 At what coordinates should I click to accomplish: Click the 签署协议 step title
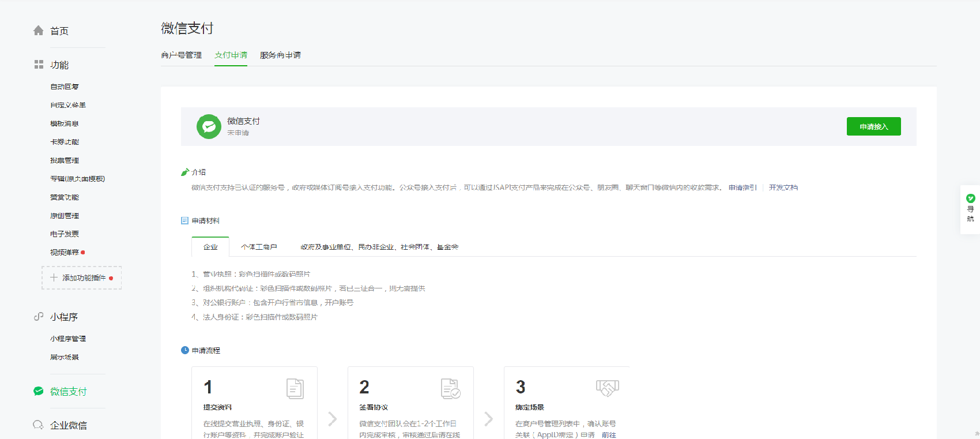(x=374, y=407)
